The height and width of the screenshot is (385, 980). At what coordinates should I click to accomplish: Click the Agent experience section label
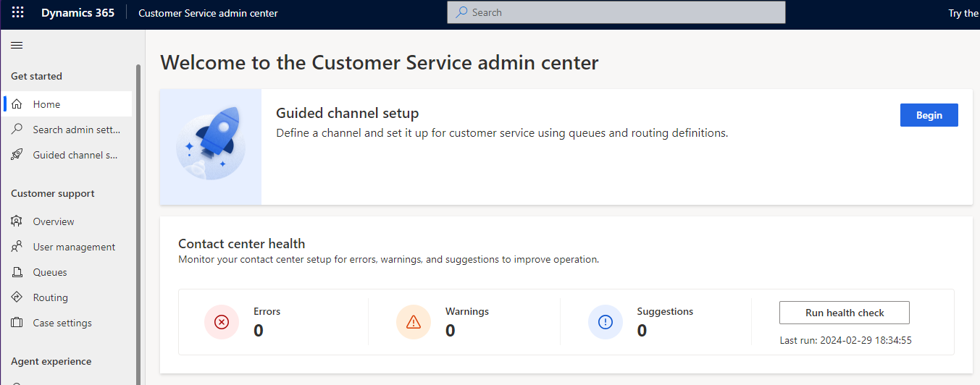click(x=51, y=361)
